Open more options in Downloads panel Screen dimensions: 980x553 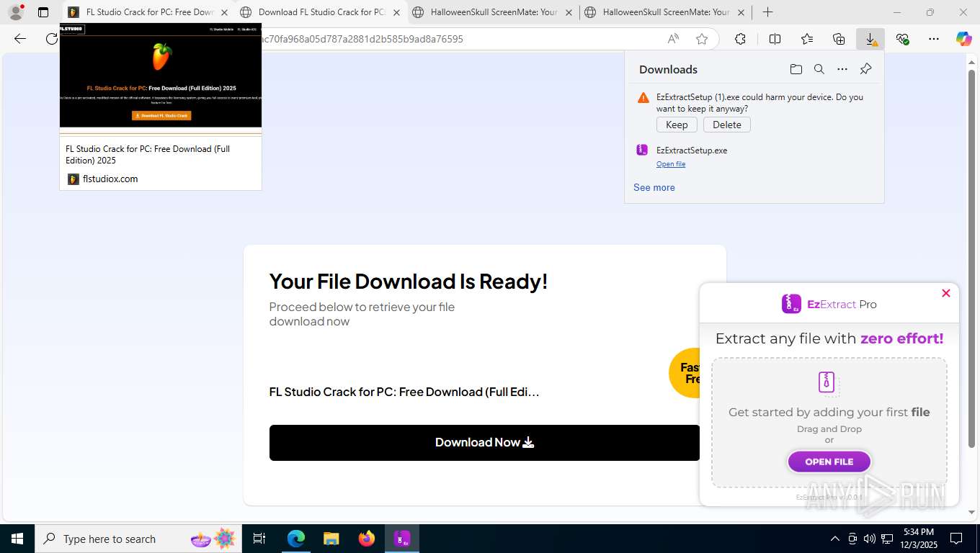[842, 69]
